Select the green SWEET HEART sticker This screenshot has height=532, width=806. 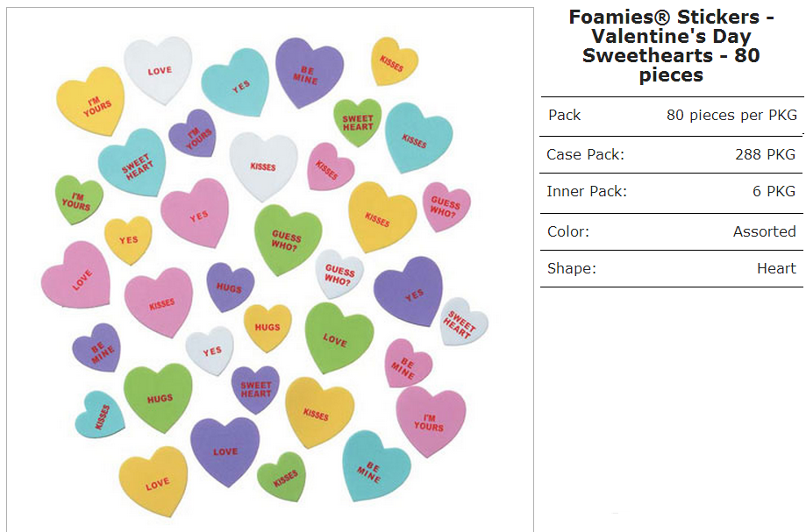coord(358,122)
